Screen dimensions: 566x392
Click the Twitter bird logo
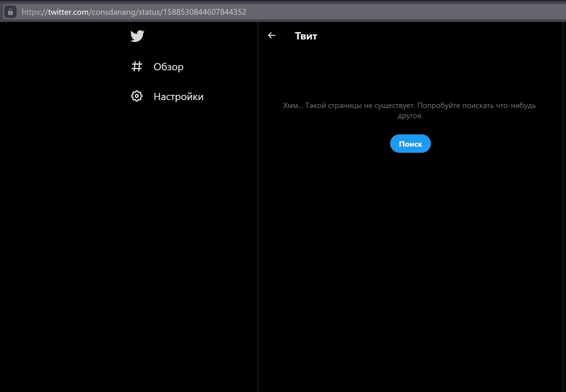click(x=137, y=36)
